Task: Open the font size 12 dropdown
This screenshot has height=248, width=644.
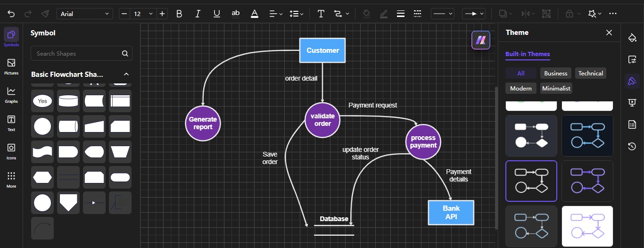Action: pos(143,14)
